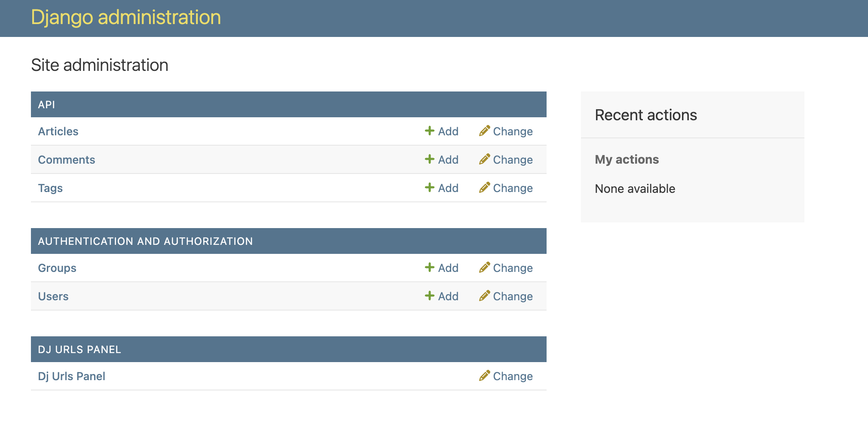Click the plus icon in the Tags row
The image size is (868, 445).
429,187
